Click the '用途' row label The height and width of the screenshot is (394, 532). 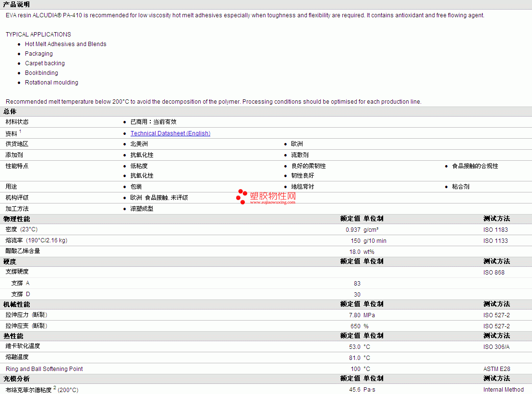(x=11, y=187)
